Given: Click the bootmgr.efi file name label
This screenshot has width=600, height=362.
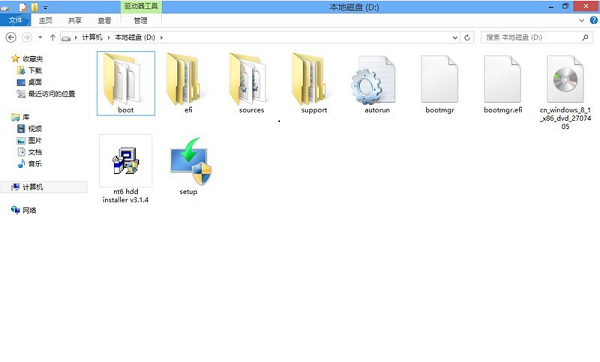Looking at the screenshot, I should pyautogui.click(x=503, y=110).
